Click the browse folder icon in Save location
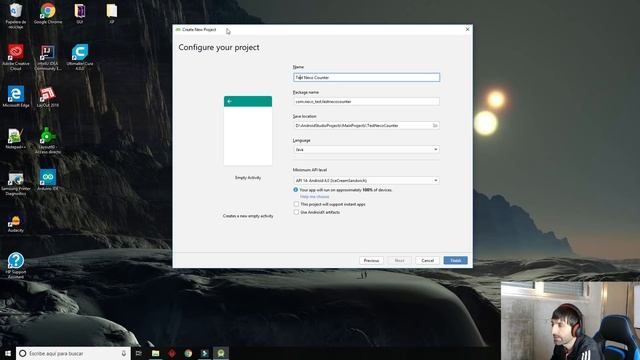 [x=435, y=125]
